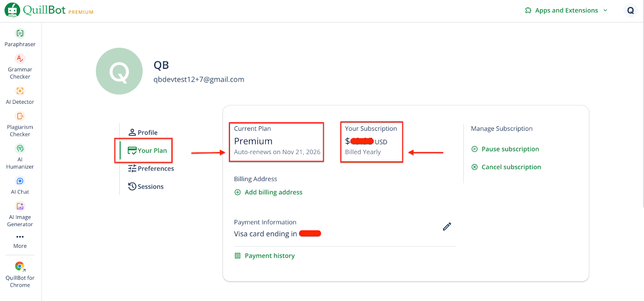Open the Plagiarism Checker
Screen dimensions: 644x301
pyautogui.click(x=20, y=125)
